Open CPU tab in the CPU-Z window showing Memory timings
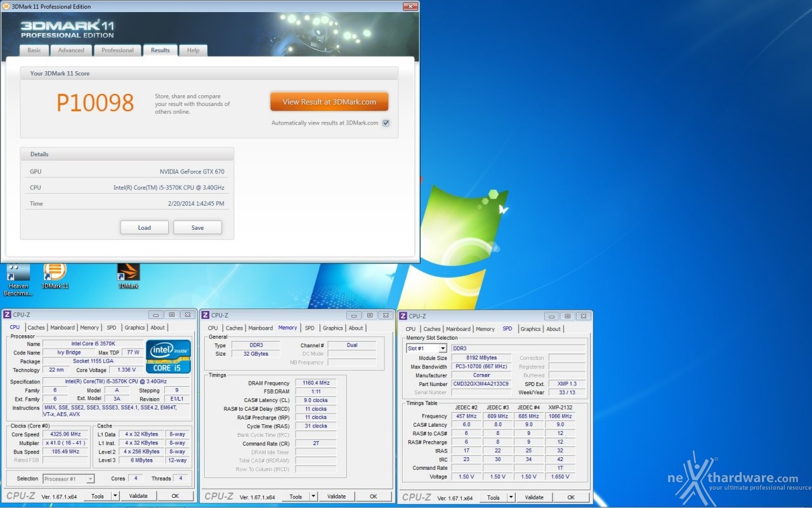 point(213,328)
